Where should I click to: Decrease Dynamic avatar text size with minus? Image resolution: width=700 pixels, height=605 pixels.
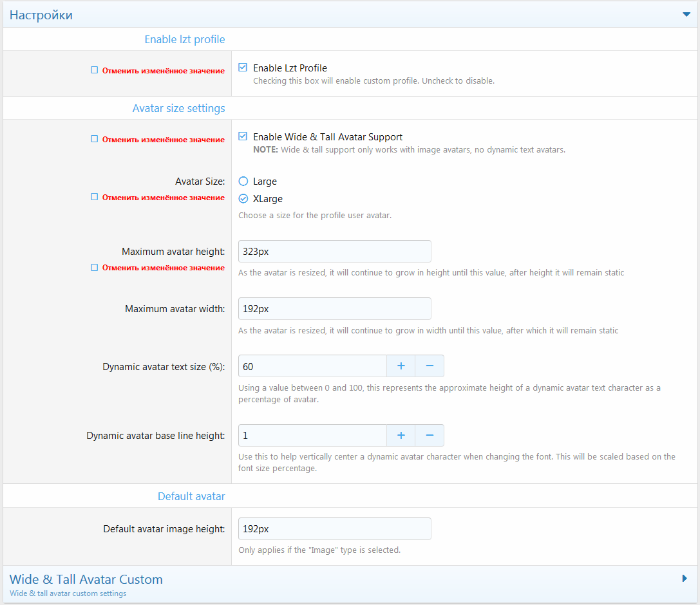[x=430, y=366]
